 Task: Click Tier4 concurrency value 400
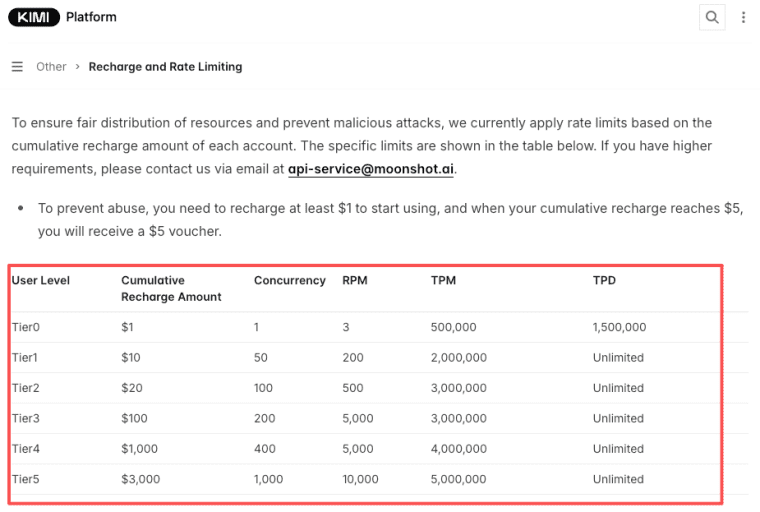265,449
